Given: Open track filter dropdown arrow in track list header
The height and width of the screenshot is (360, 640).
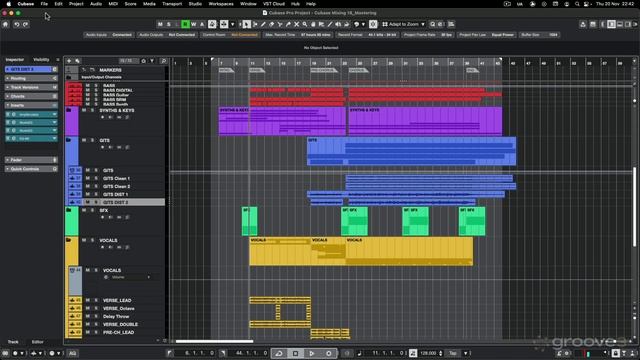Looking at the screenshot, I should (x=152, y=61).
